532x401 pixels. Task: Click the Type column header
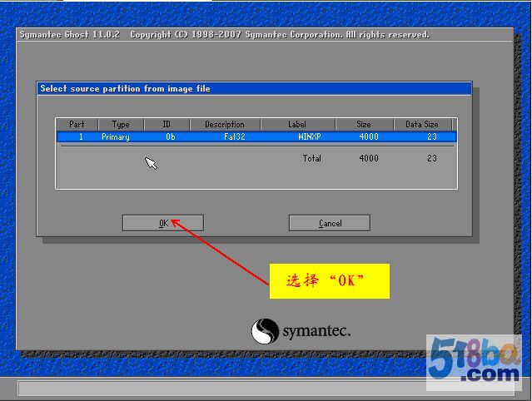tap(121, 125)
